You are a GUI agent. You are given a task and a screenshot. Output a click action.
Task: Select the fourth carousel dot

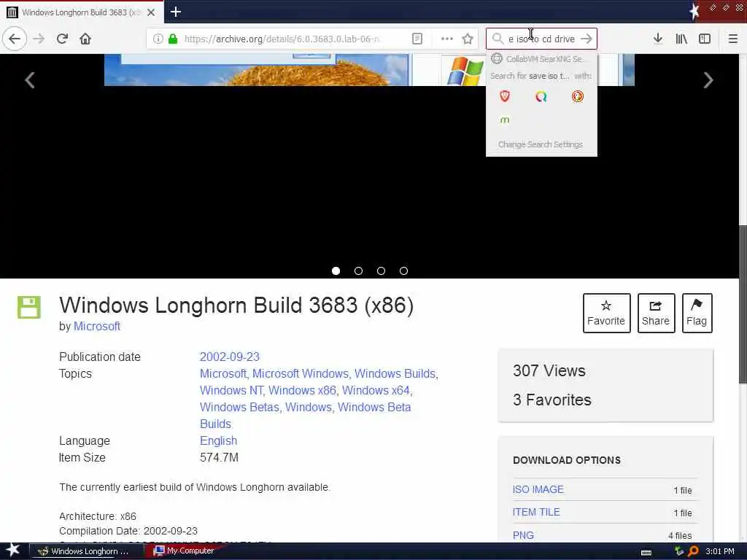[403, 271]
